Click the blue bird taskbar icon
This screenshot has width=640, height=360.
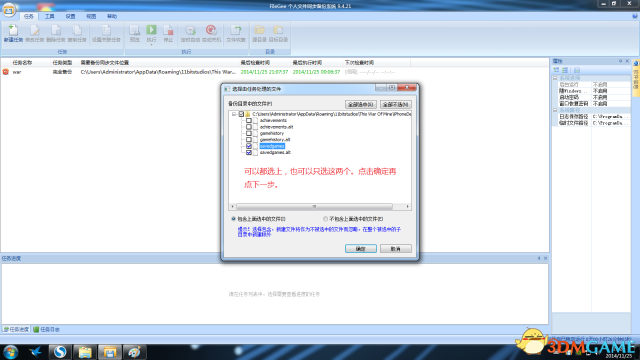(x=36, y=352)
